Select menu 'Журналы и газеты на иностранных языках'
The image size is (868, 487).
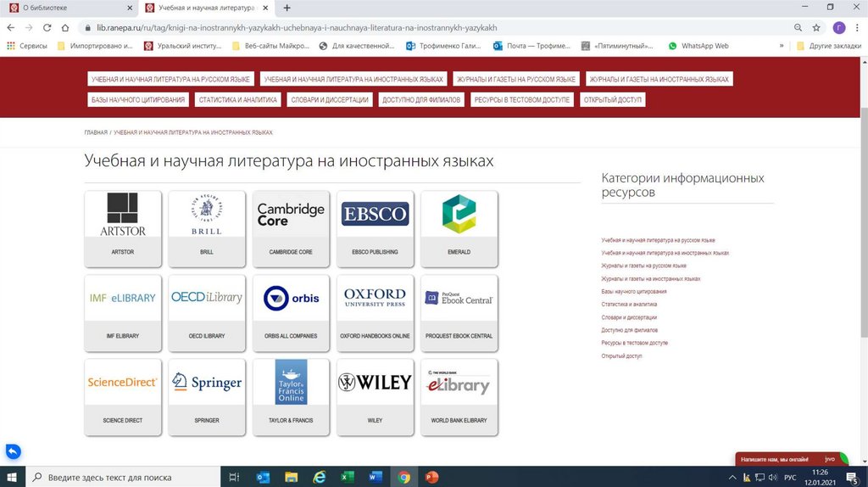[x=659, y=79]
